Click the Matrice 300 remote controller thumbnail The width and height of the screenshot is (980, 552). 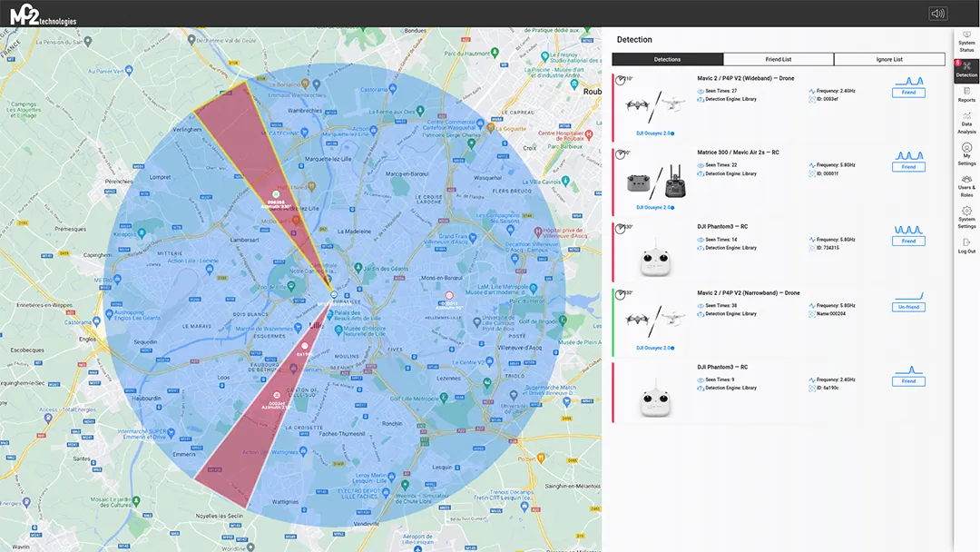click(x=656, y=182)
